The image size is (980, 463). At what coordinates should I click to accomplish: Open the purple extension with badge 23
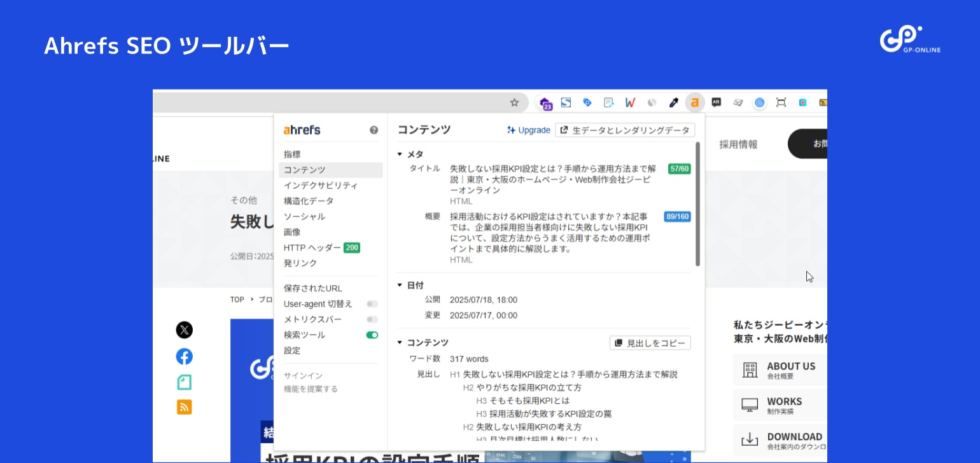click(x=545, y=103)
